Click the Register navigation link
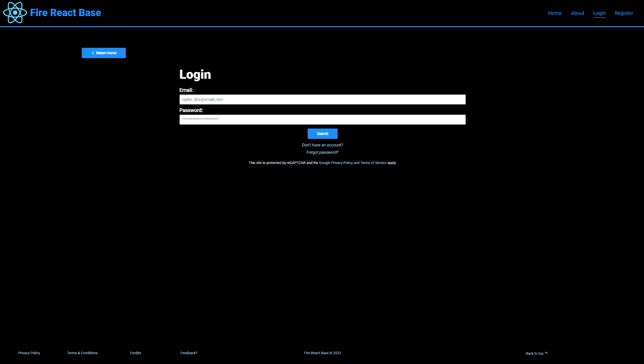Screen dimensions: 644x364 (624, 13)
